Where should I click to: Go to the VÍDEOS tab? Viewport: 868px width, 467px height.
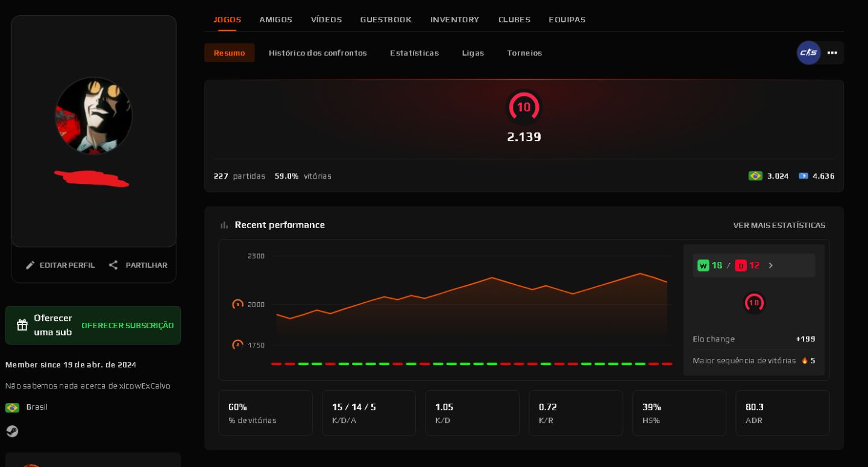click(x=326, y=19)
